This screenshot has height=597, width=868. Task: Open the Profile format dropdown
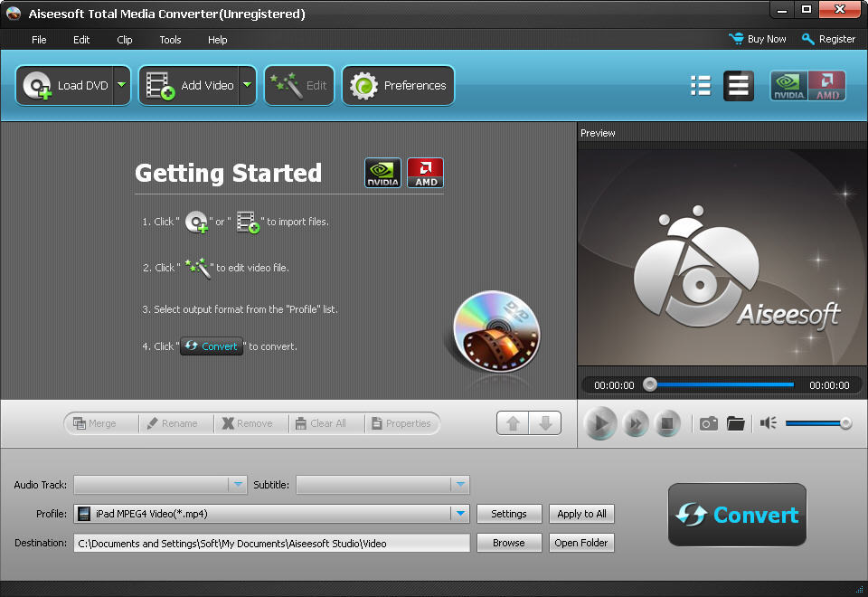coord(461,514)
